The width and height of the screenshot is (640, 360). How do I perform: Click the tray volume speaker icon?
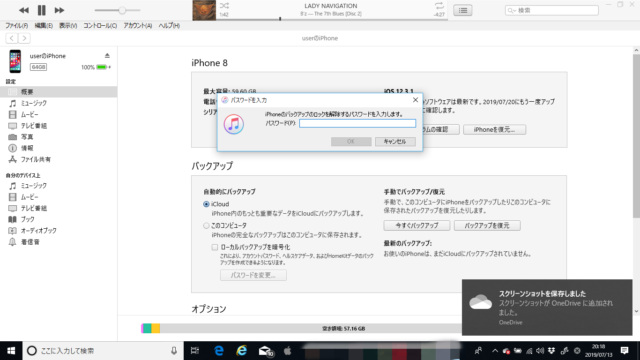click(540, 351)
